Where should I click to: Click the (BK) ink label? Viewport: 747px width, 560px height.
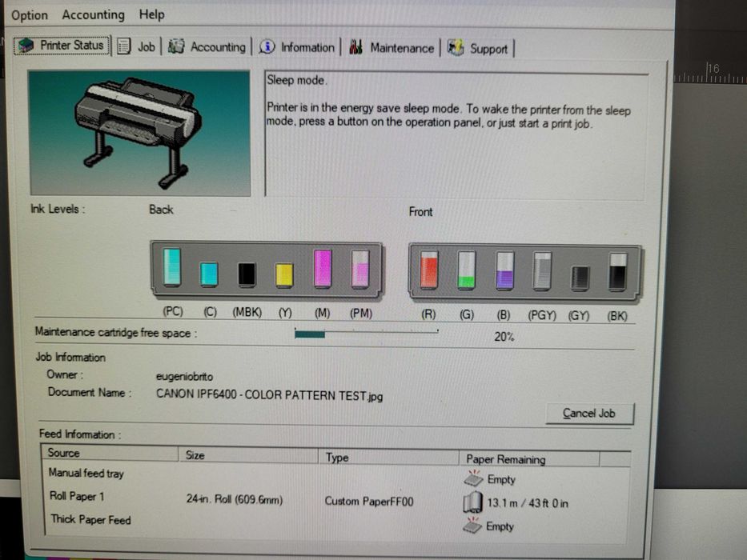click(617, 316)
